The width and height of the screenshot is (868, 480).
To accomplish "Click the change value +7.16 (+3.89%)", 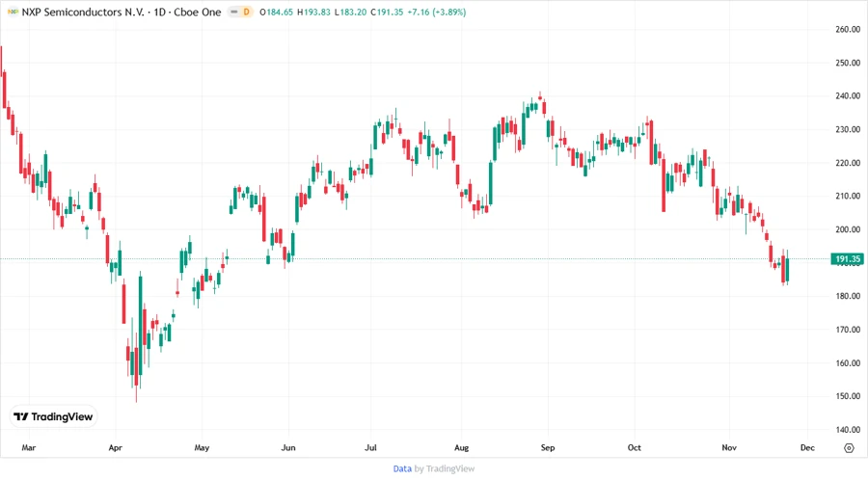I will (x=437, y=12).
